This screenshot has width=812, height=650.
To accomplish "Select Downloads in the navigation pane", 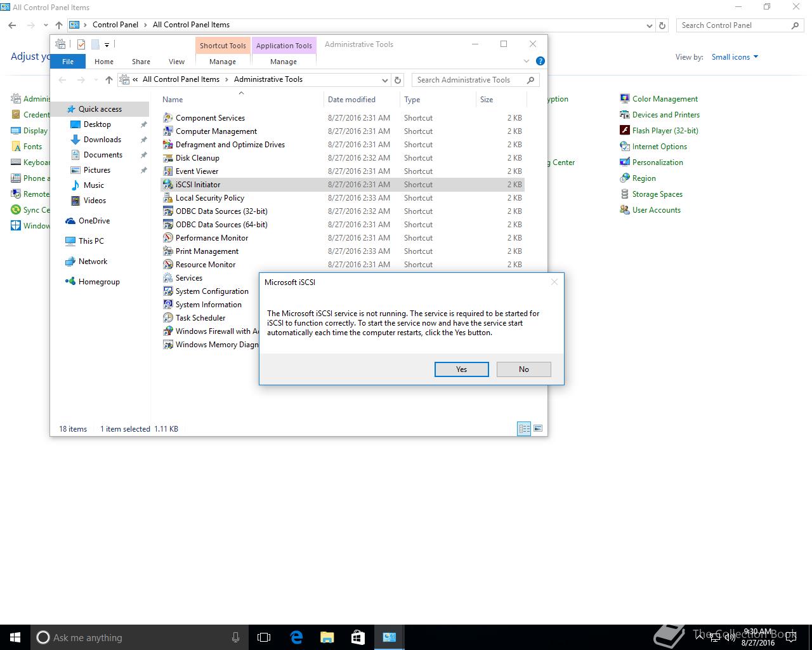I will (102, 140).
